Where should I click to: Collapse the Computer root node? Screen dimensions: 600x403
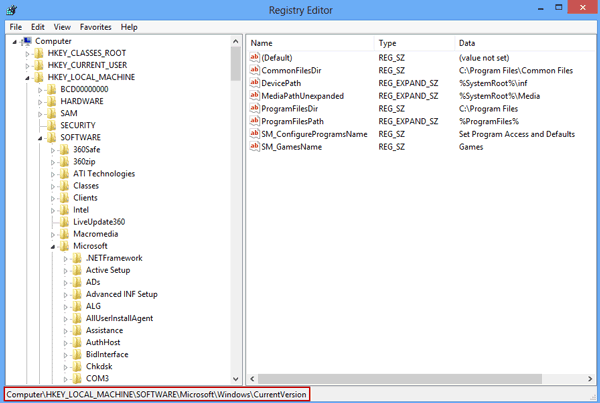click(x=15, y=42)
